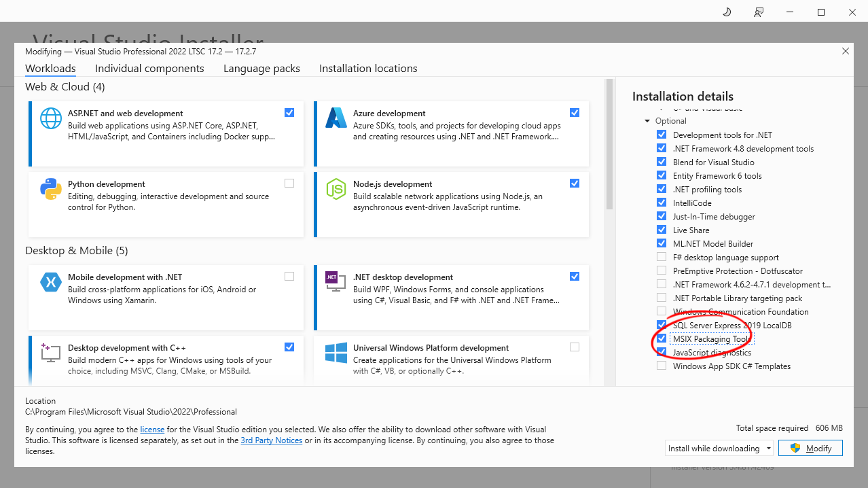This screenshot has height=488, width=868.
Task: Uncheck Live Share component
Action: coord(662,230)
